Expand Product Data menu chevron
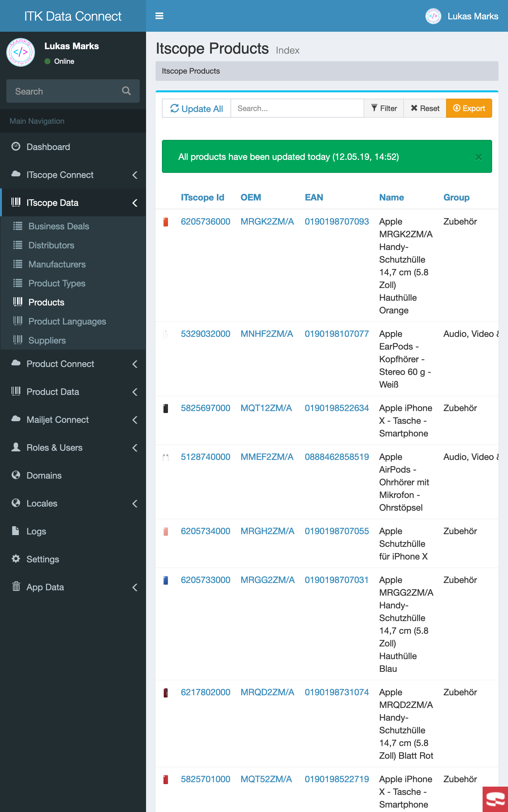This screenshot has height=812, width=508. click(135, 392)
